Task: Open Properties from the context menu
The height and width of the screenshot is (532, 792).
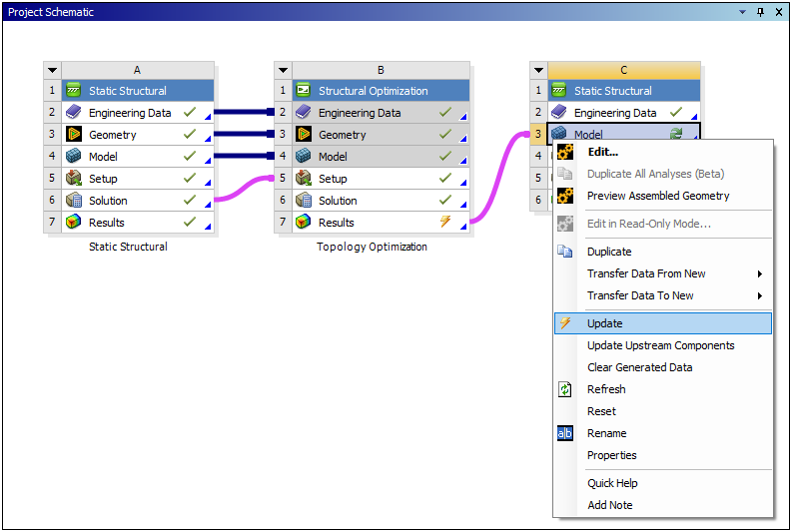Action: 611,455
